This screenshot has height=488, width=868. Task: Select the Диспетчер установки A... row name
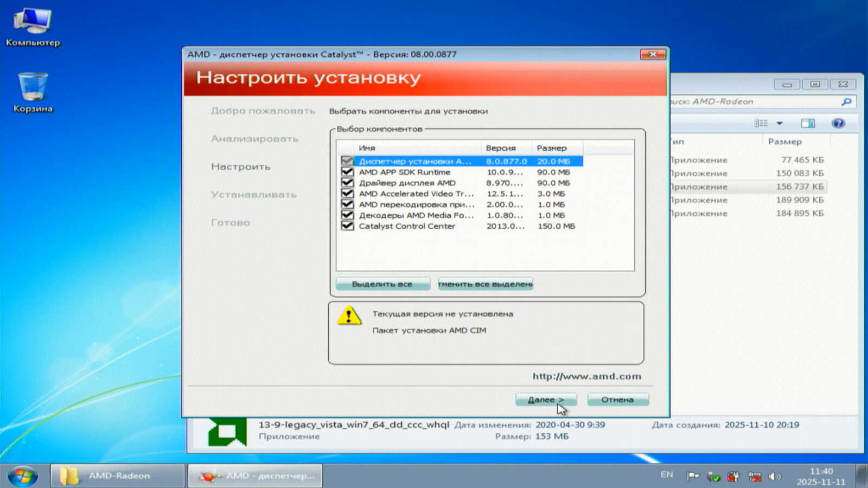[415, 161]
